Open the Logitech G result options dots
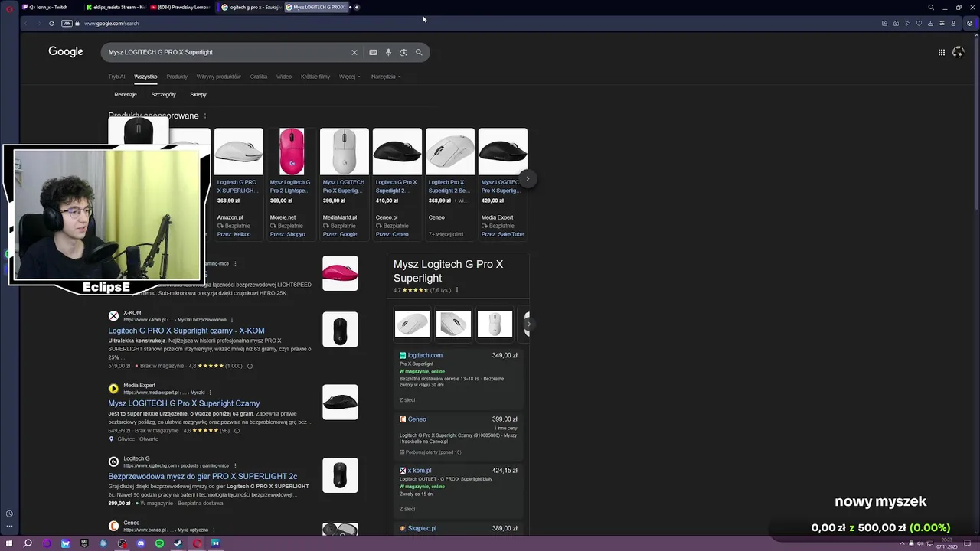The width and height of the screenshot is (980, 551). [x=235, y=465]
